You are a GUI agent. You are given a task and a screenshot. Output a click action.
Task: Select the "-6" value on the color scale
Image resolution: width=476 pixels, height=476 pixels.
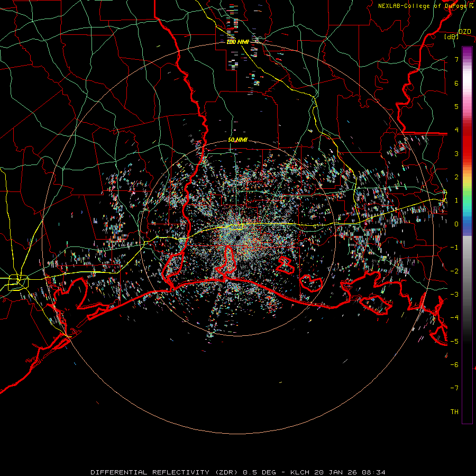(454, 365)
